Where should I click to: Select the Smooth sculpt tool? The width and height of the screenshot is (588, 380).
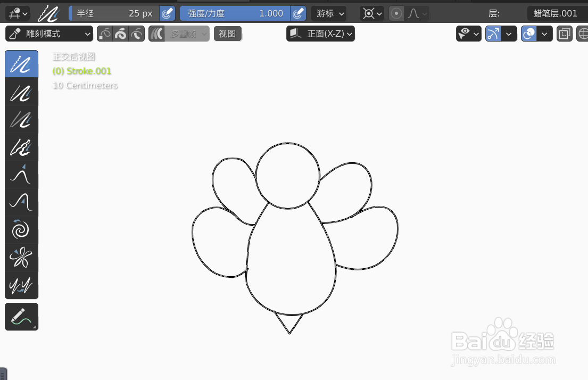click(x=21, y=64)
